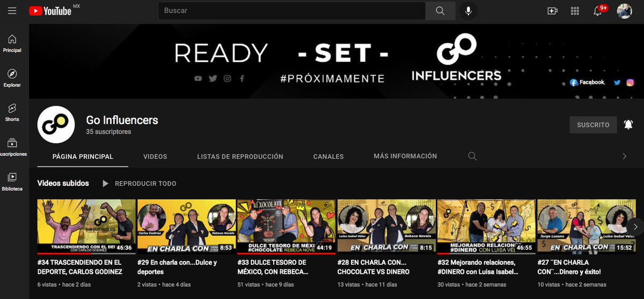The height and width of the screenshot is (299, 644).
Task: Click the 35 suscriptores text
Action: 108,132
